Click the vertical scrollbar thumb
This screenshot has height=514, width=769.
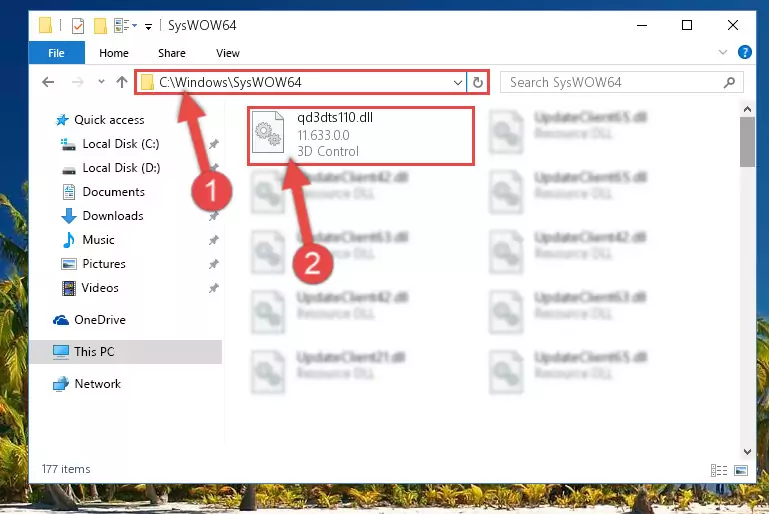coord(747,142)
